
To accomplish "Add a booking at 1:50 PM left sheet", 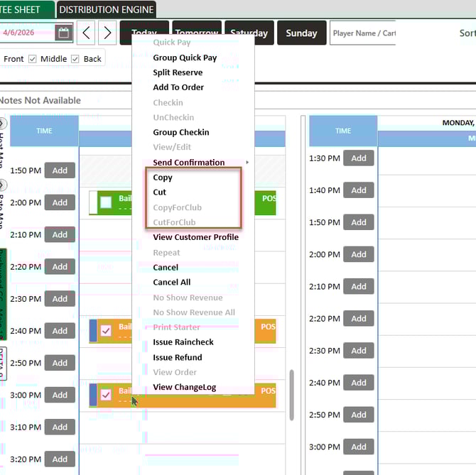I will (60, 170).
